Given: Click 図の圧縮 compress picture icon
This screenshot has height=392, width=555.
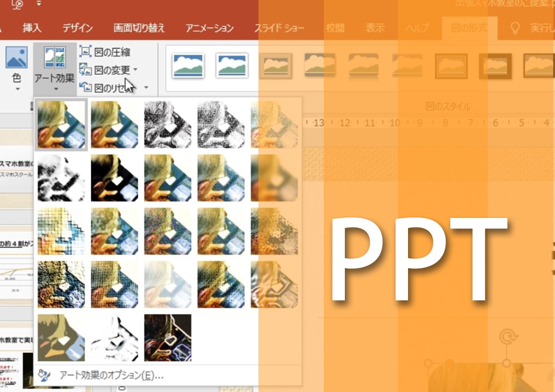Looking at the screenshot, I should point(85,52).
